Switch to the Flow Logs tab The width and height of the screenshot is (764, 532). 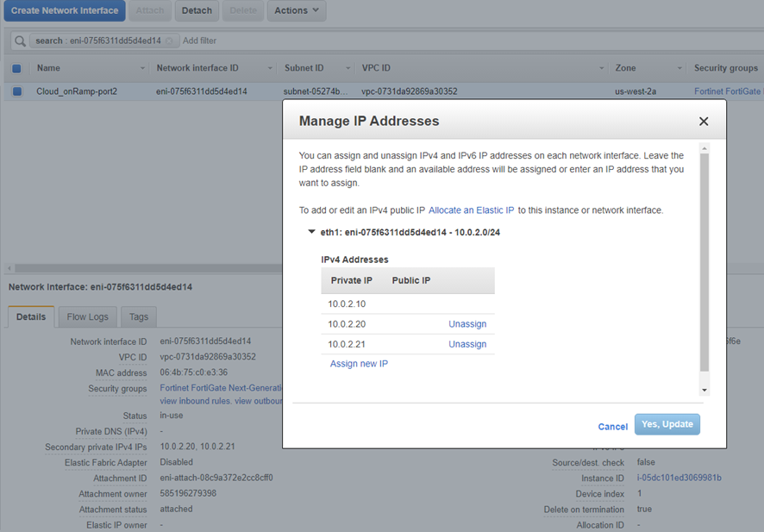pos(88,316)
